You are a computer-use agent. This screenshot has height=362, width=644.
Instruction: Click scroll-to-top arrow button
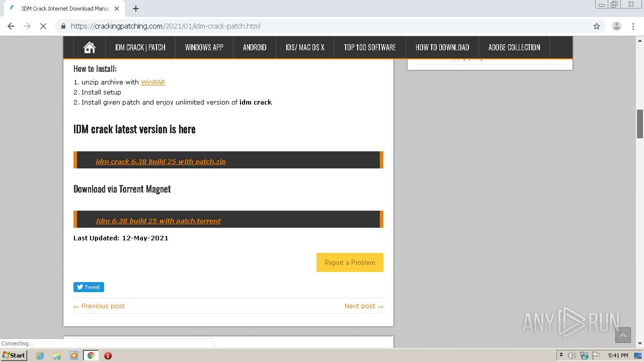(x=623, y=335)
